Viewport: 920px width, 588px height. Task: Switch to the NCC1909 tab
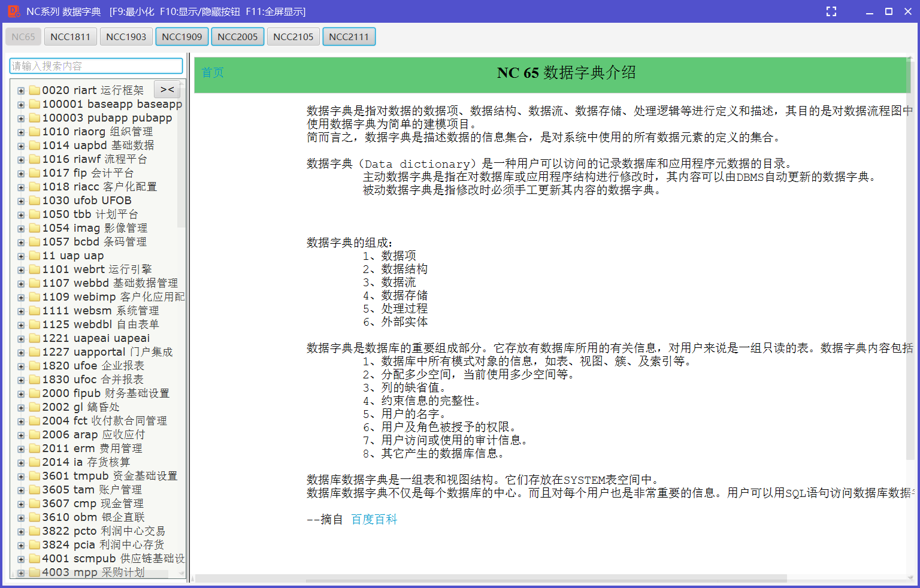(x=181, y=36)
